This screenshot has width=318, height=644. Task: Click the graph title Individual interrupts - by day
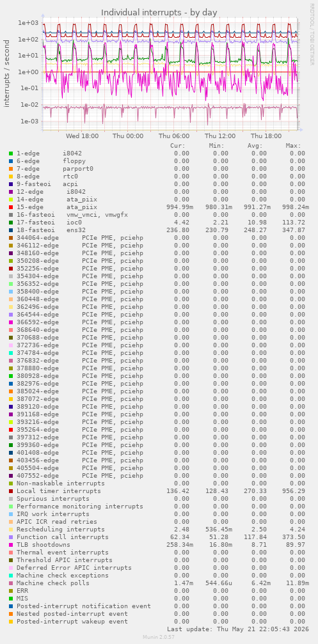159,12
